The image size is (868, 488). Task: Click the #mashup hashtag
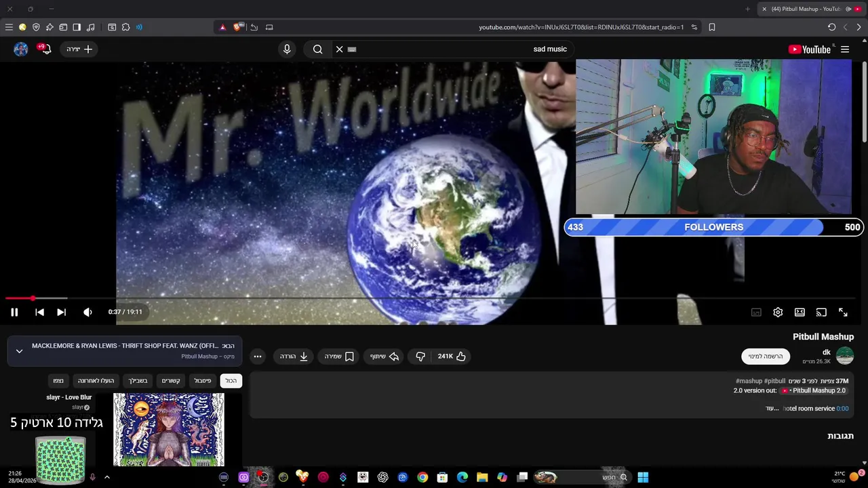[x=749, y=381]
